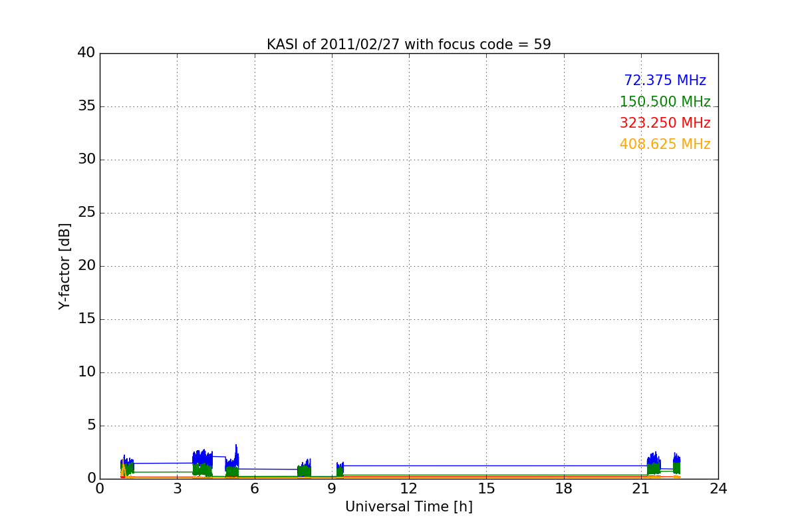Click the 323.250 MHz legend label
This screenshot has height=532, width=798.
point(665,123)
